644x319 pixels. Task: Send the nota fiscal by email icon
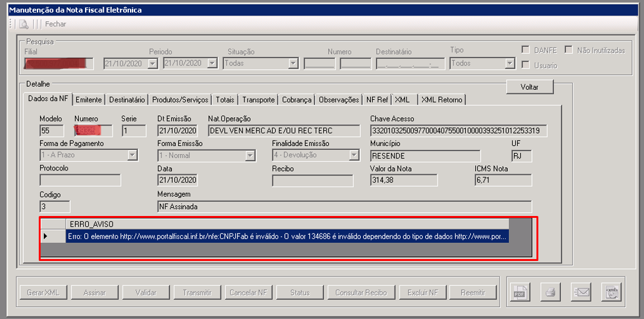(x=581, y=292)
